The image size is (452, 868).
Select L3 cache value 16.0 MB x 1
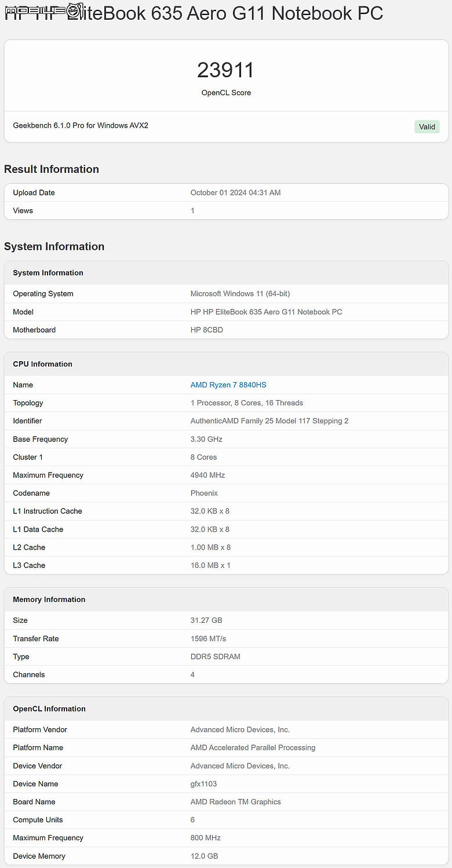click(210, 565)
